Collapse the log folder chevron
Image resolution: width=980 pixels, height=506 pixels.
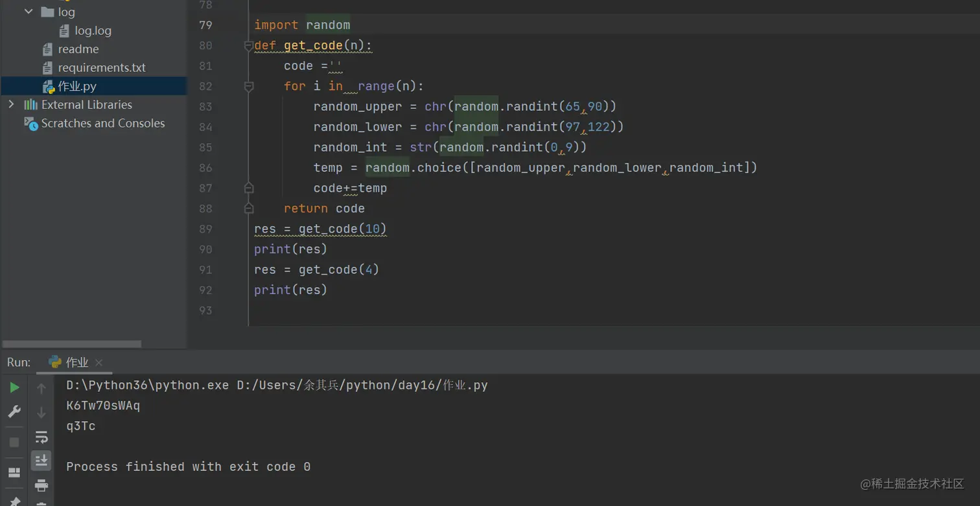[x=29, y=12]
